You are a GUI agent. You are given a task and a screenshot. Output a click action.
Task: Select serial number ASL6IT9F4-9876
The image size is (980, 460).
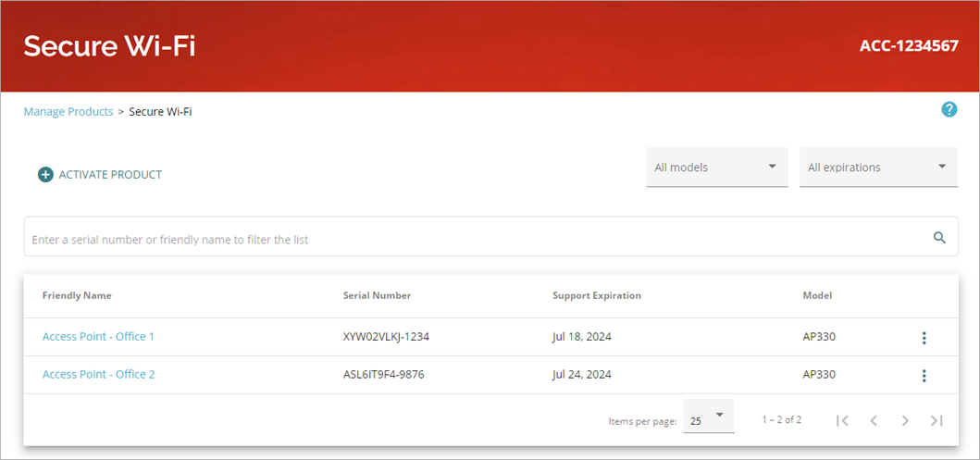[384, 374]
